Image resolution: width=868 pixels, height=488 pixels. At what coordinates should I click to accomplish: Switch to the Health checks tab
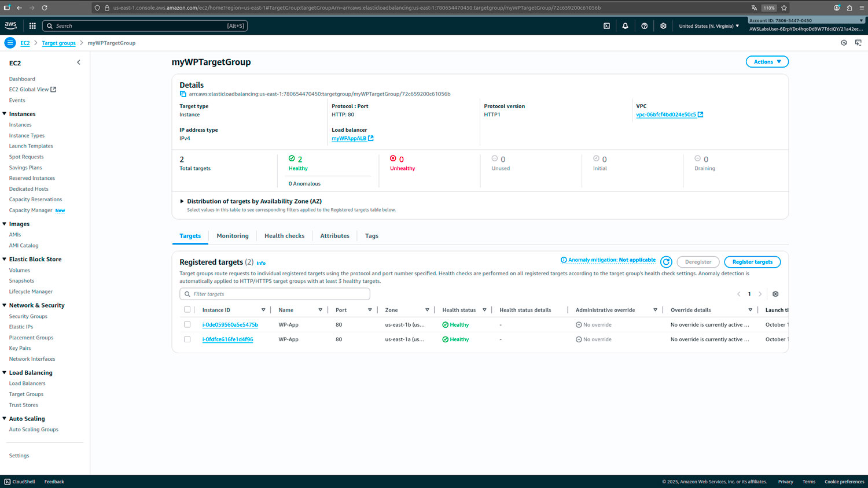coord(284,236)
